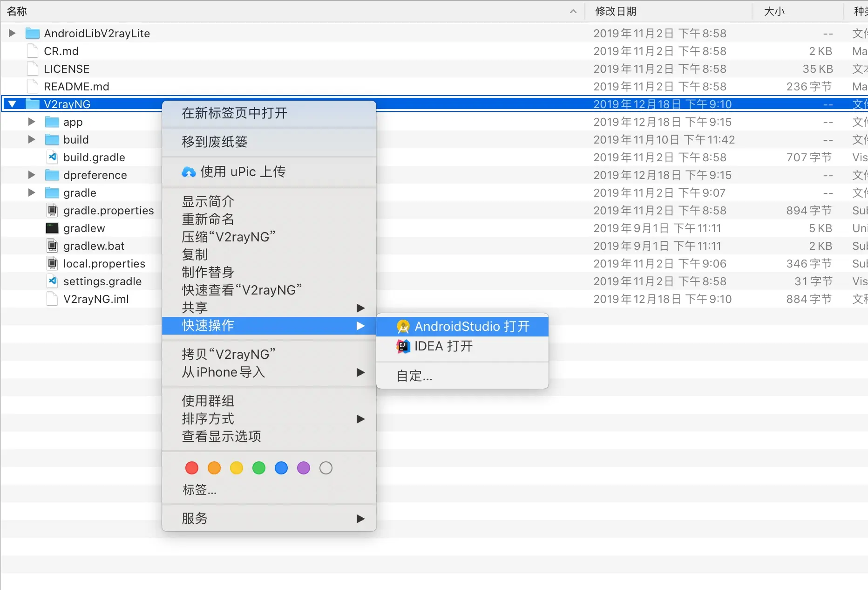Click the settings.gradle file icon
The height and width of the screenshot is (590, 868).
52,281
